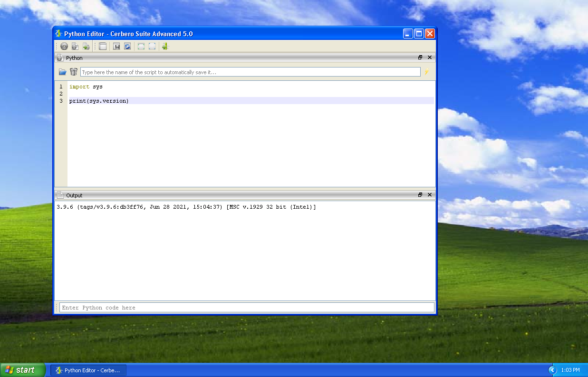Click the page-with-gear toolbar icon

(75, 46)
